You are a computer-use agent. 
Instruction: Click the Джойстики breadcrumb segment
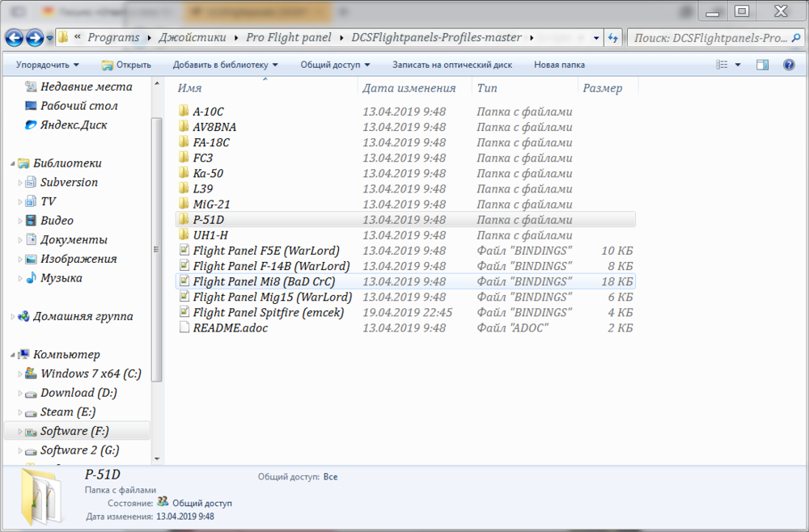pos(192,38)
